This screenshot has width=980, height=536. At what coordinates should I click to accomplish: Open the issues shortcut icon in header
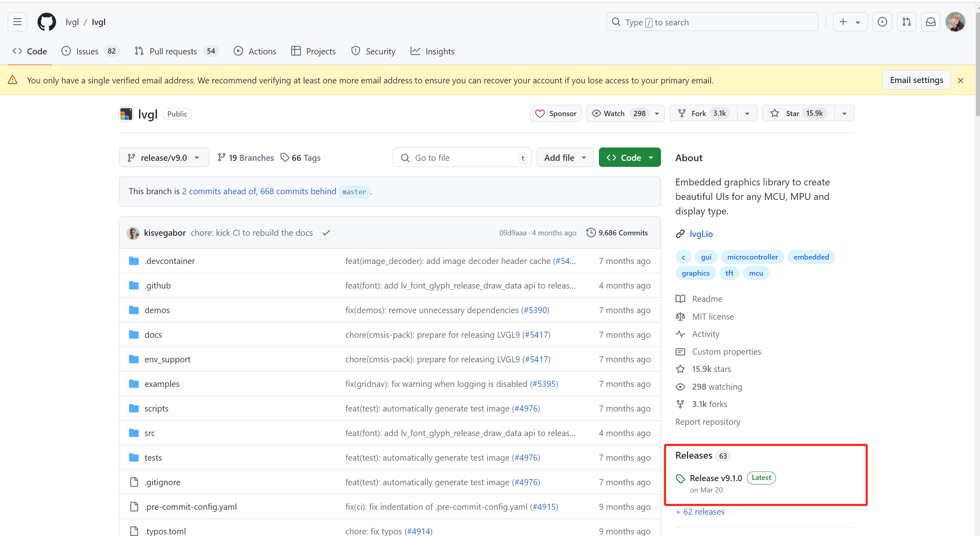[x=882, y=22]
